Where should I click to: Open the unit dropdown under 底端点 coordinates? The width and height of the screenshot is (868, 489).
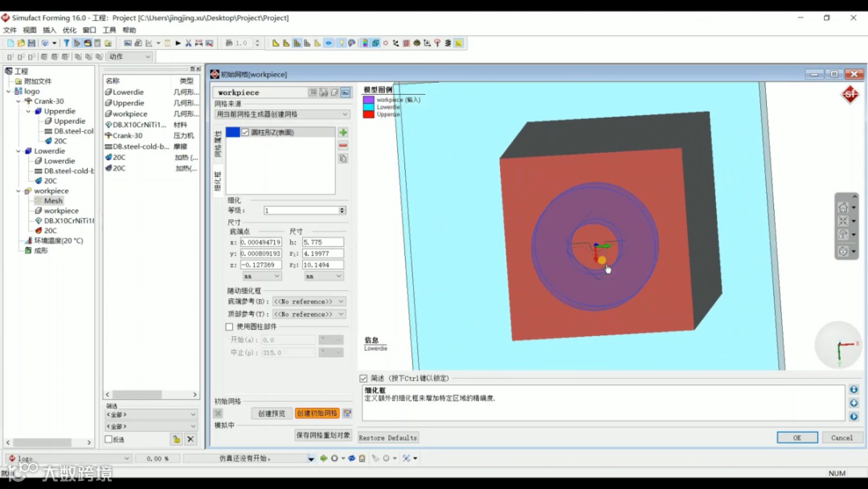262,277
